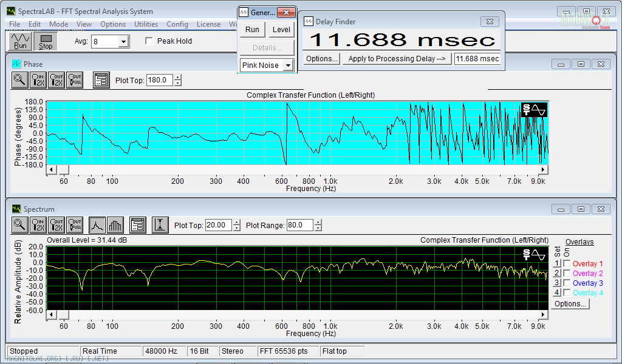Click the processing delay 11.688 msec field

pyautogui.click(x=477, y=59)
